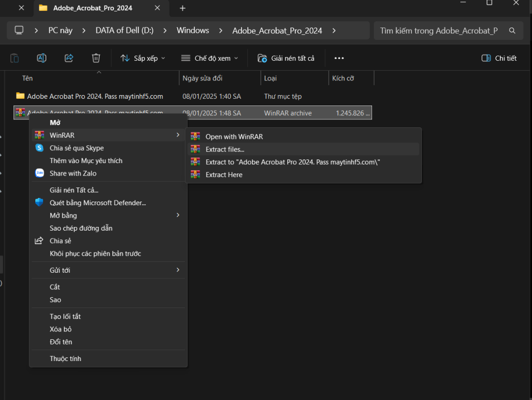Click the DATA of Dell (D:) breadcrumb
This screenshot has height=400, width=532.
125,31
